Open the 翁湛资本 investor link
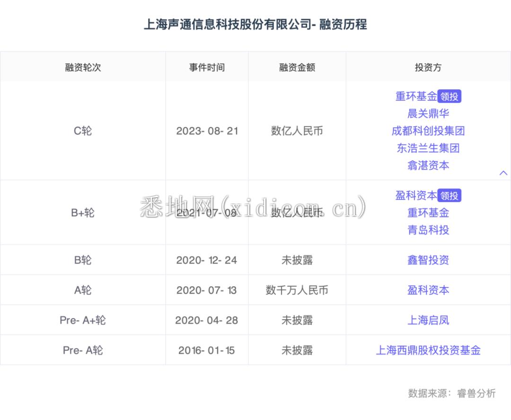The image size is (511, 420). [428, 166]
